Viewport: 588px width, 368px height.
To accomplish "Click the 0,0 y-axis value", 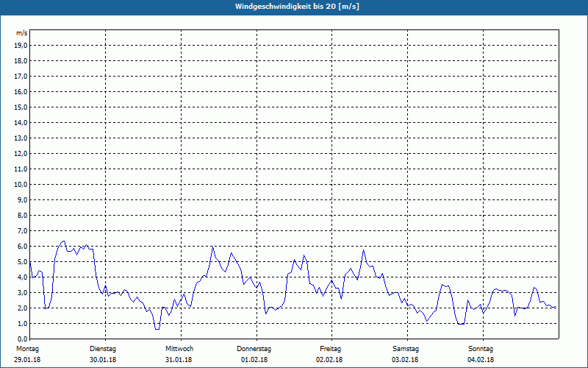I will (22, 339).
